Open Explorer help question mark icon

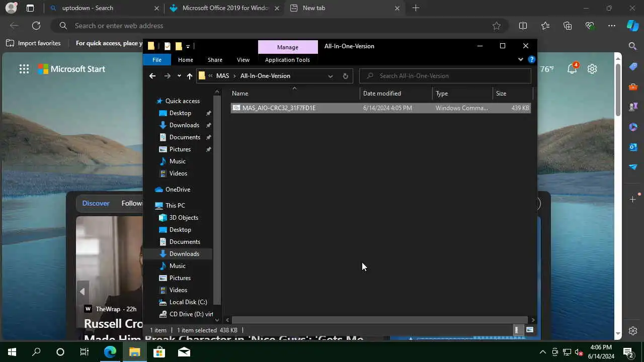[x=531, y=59]
